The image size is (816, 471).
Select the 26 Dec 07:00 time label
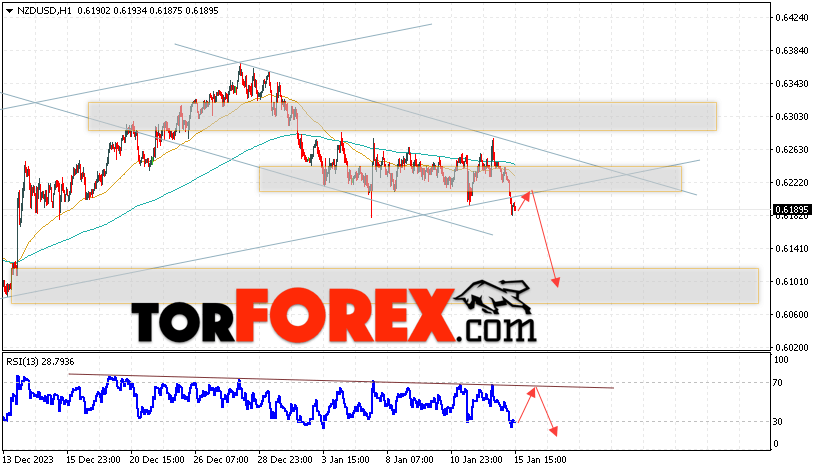click(x=221, y=460)
